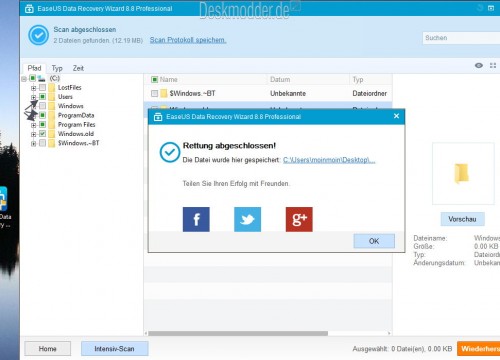The width and height of the screenshot is (500, 360).
Task: Select the $Windows.~BT row in the file list
Action: tap(268, 93)
